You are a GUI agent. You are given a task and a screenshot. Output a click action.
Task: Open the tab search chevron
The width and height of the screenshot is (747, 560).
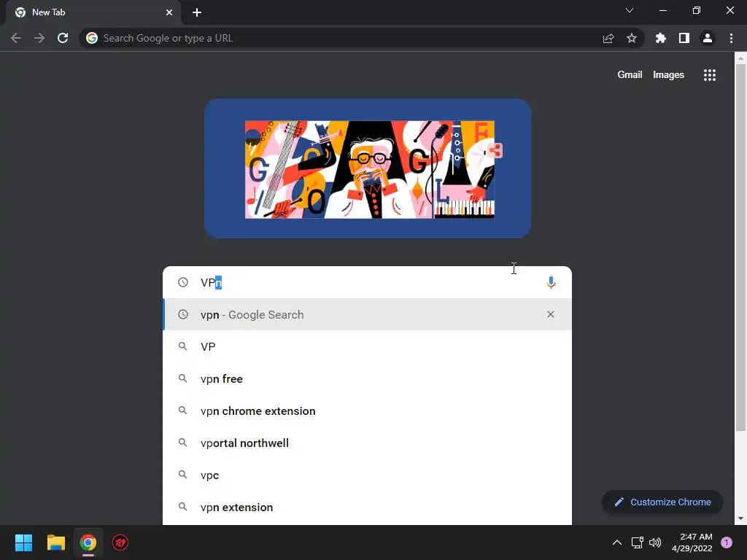[630, 10]
